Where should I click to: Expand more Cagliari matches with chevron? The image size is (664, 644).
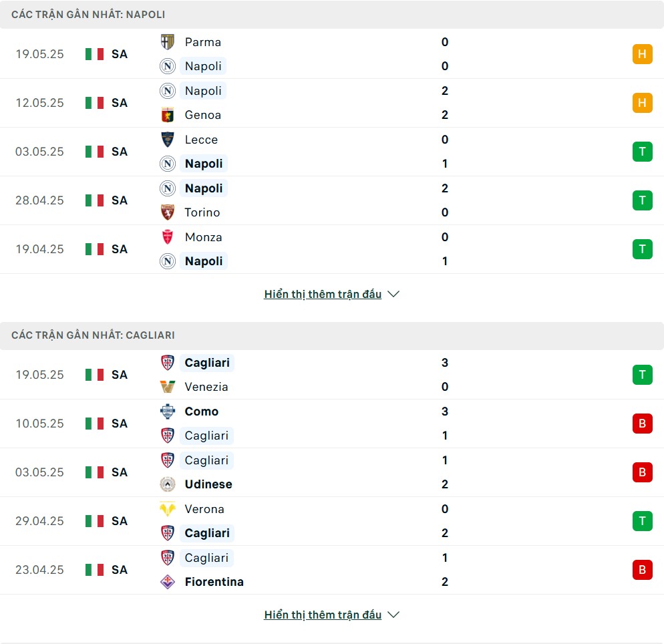(x=393, y=615)
